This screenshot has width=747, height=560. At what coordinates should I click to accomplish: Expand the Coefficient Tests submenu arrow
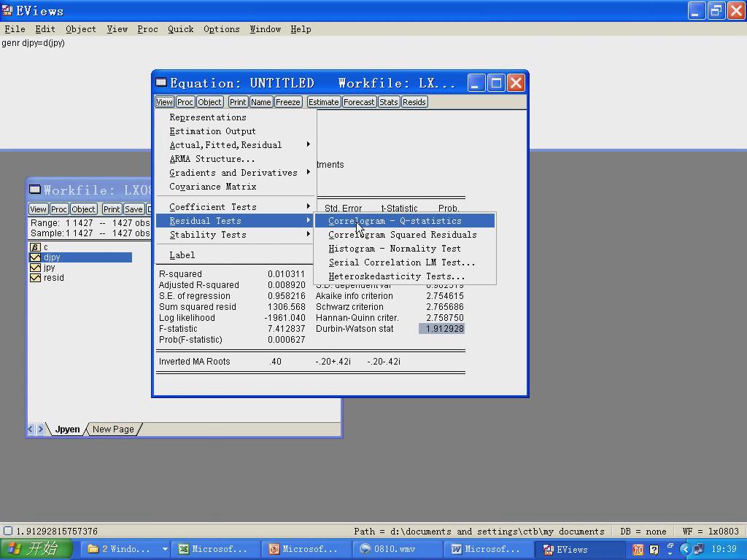(x=309, y=206)
